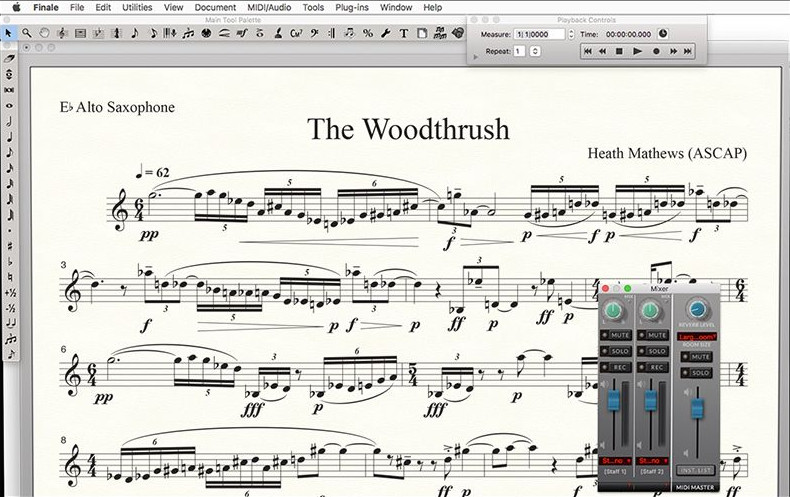Select the Zoom magnifier tool
The image size is (790, 497).
click(27, 33)
